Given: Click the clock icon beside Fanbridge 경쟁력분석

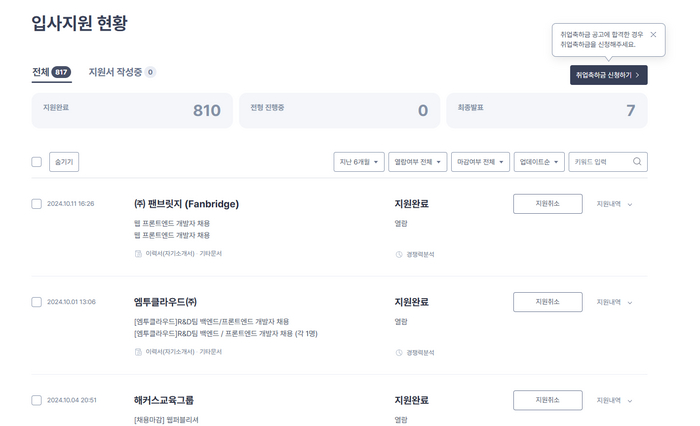Looking at the screenshot, I should [399, 254].
